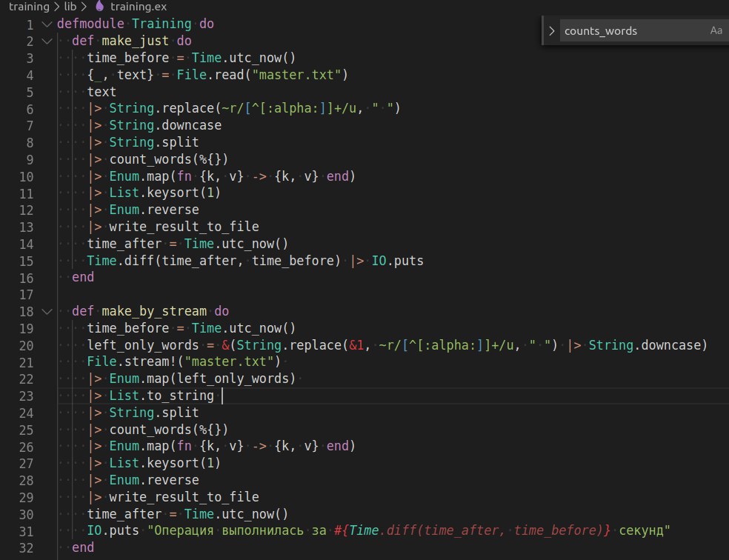Click 'time_after' on line 30
Screen dimensions: 729x560
click(124, 515)
